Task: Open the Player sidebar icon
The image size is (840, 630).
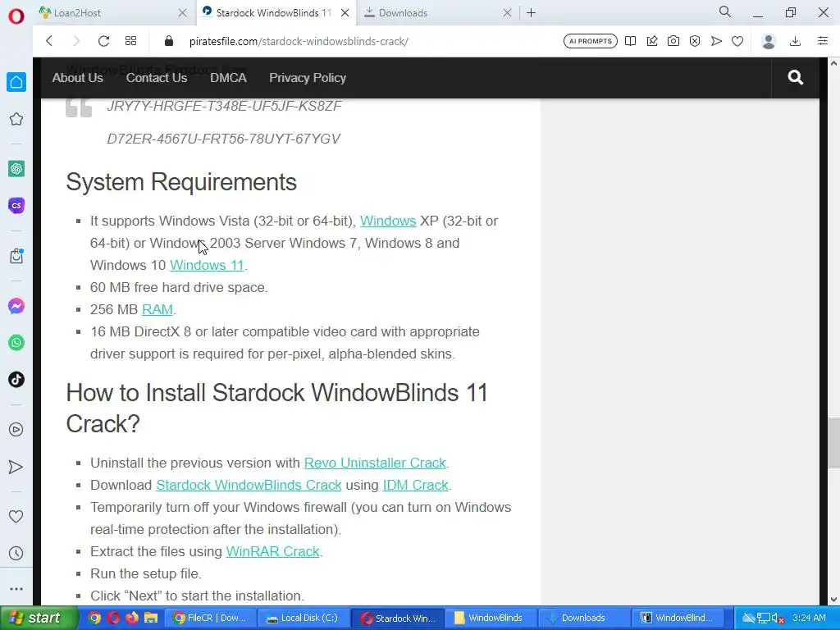Action: (x=16, y=430)
